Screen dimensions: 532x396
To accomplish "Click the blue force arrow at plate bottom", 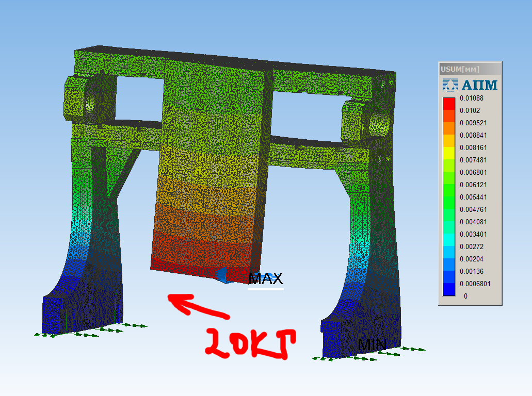I will coord(224,275).
